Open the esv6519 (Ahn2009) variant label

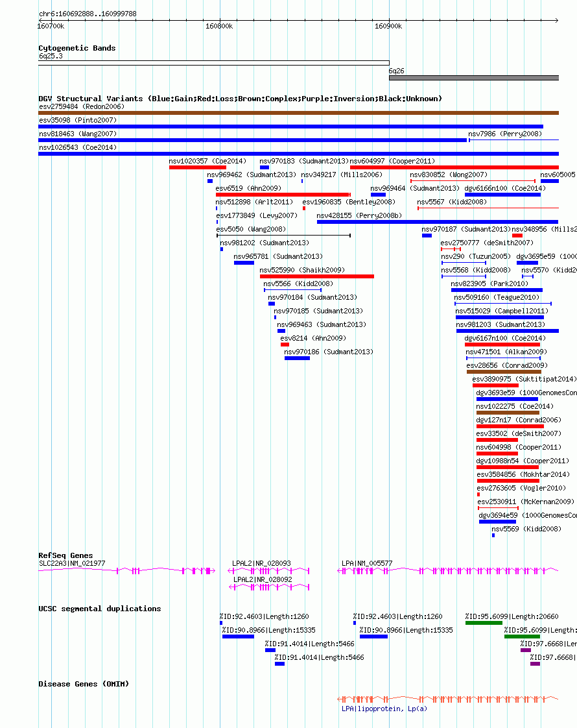(x=248, y=188)
